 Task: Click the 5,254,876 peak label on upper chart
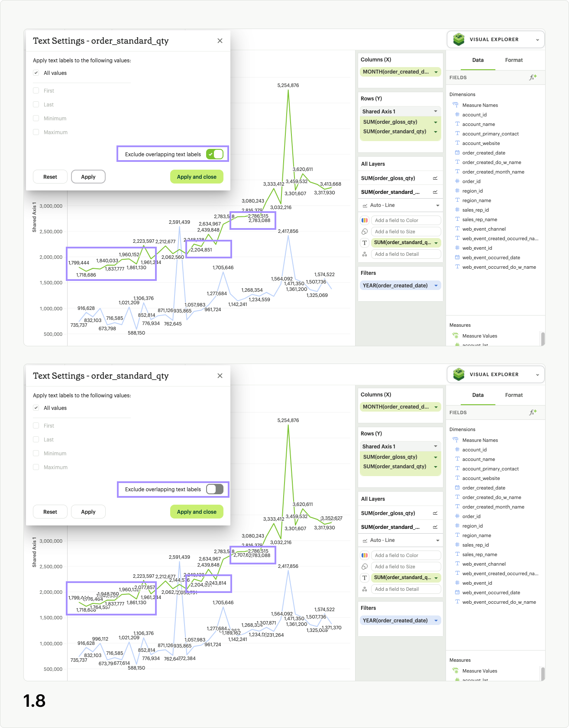(288, 85)
